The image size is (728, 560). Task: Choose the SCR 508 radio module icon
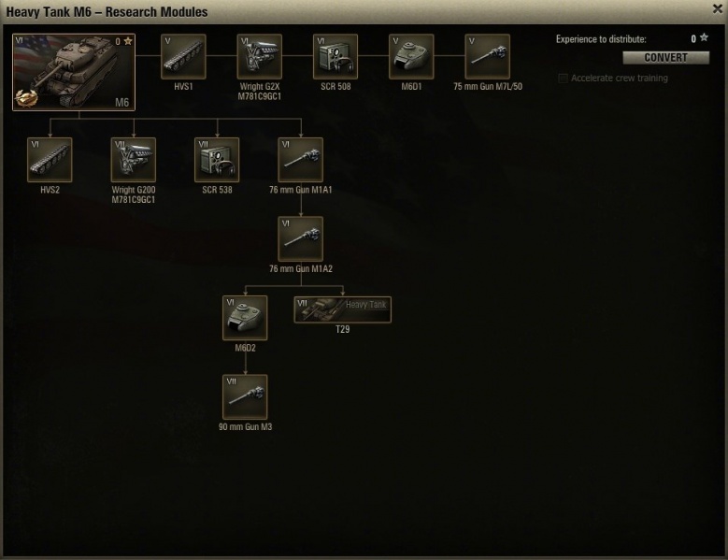335,56
